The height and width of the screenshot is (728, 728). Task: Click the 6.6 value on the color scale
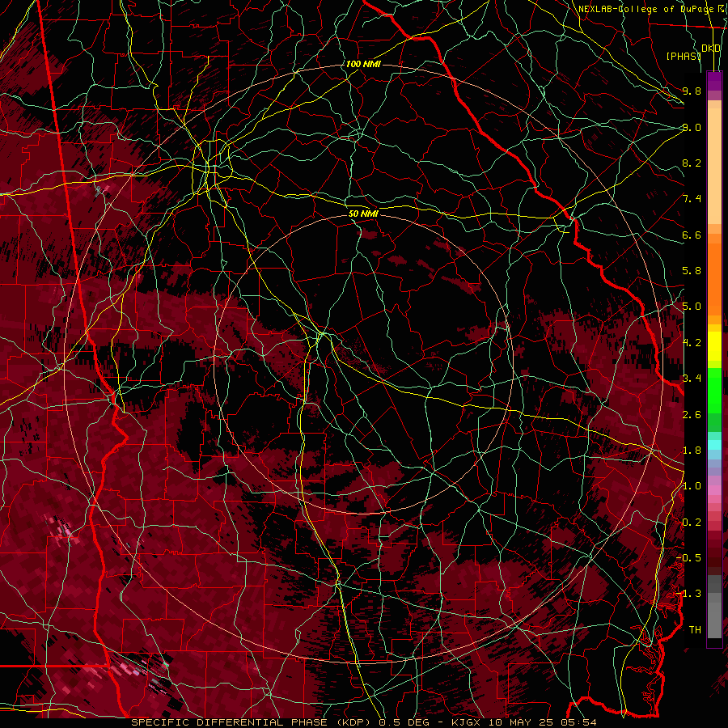(692, 235)
